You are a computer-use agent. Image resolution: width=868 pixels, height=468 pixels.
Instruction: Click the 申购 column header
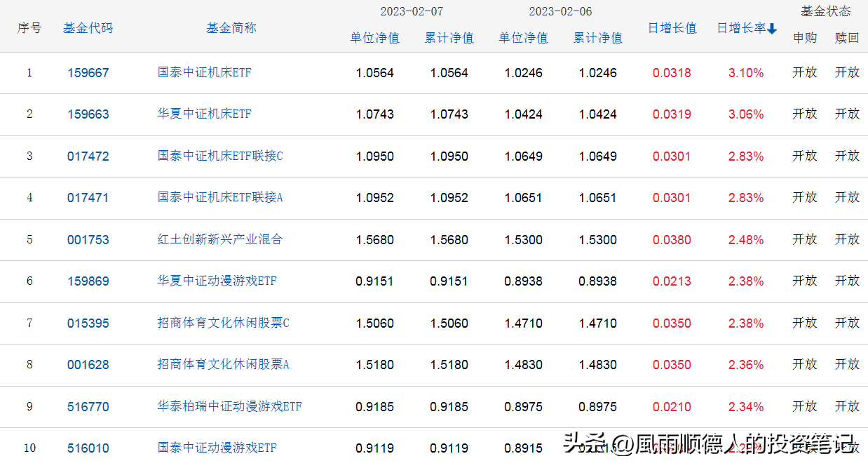tap(805, 38)
